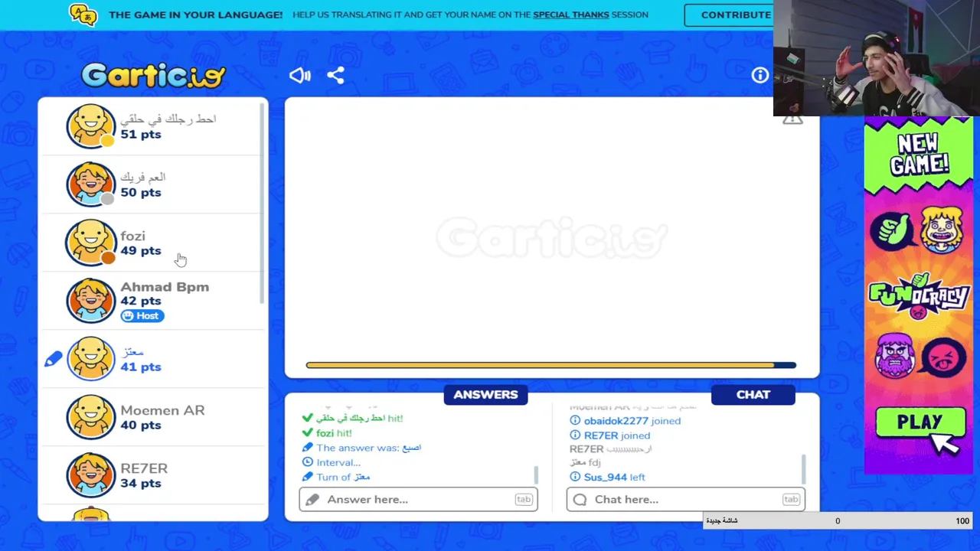
Task: Click green checkmark beside fozi hit!
Action: click(308, 433)
